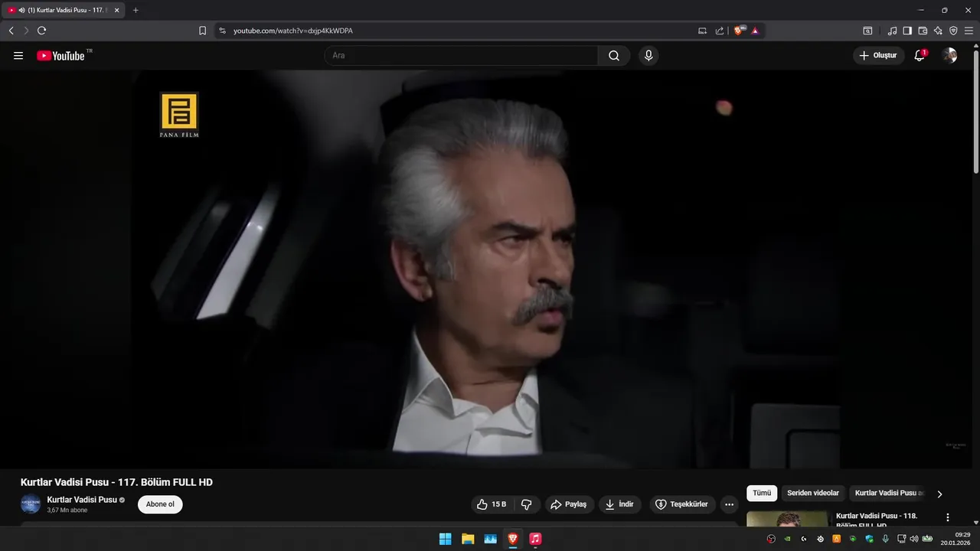The height and width of the screenshot is (551, 980).
Task: Close the Kurtlar Vadisi Pusu tab
Action: pyautogui.click(x=116, y=10)
